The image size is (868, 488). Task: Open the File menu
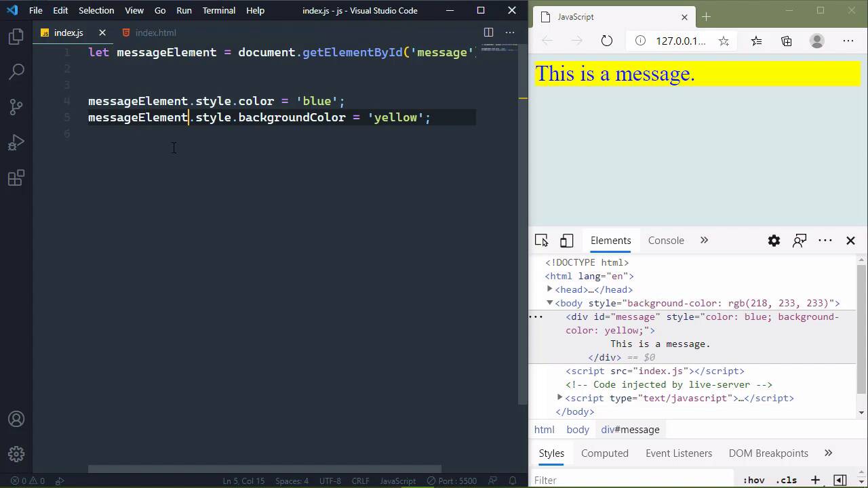point(36,10)
